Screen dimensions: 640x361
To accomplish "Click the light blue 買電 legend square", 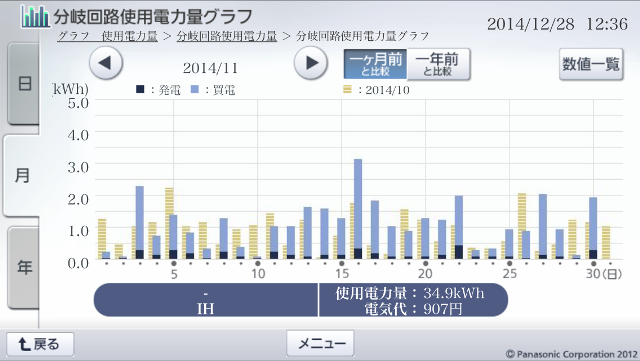I will (195, 89).
